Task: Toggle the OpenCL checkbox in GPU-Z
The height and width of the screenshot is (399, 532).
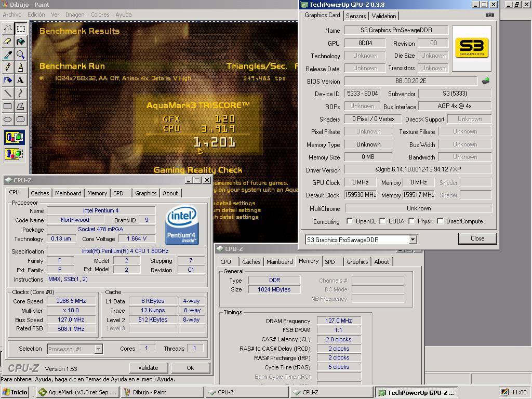Action: [350, 221]
